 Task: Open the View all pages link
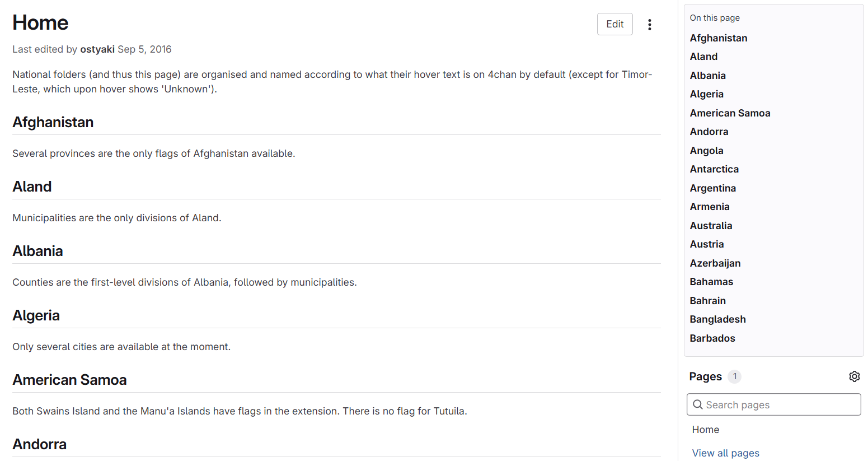click(725, 453)
